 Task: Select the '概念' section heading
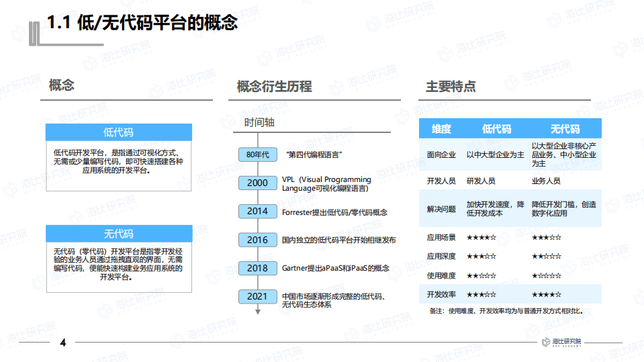62,85
